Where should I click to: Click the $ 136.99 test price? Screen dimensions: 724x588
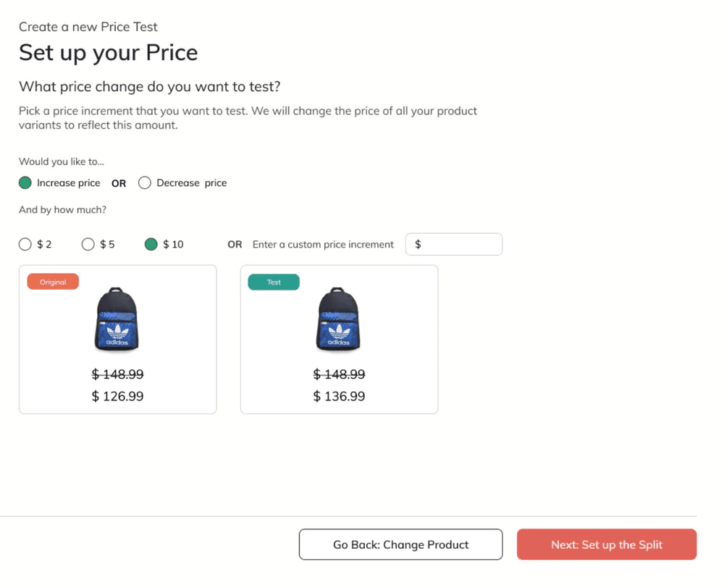coord(340,396)
